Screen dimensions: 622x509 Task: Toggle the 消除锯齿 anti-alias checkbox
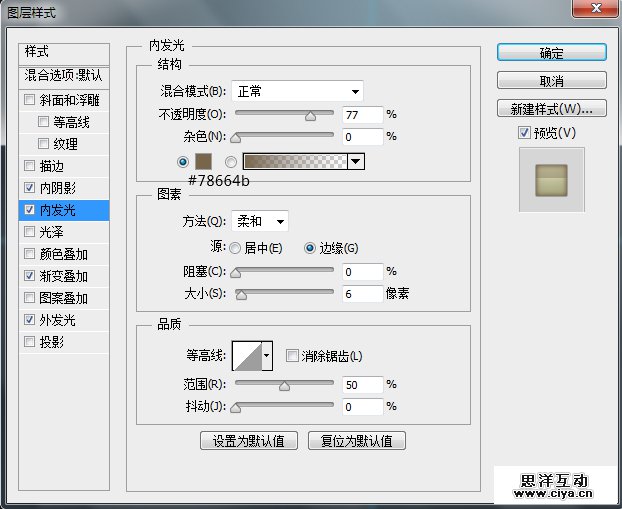(x=292, y=356)
